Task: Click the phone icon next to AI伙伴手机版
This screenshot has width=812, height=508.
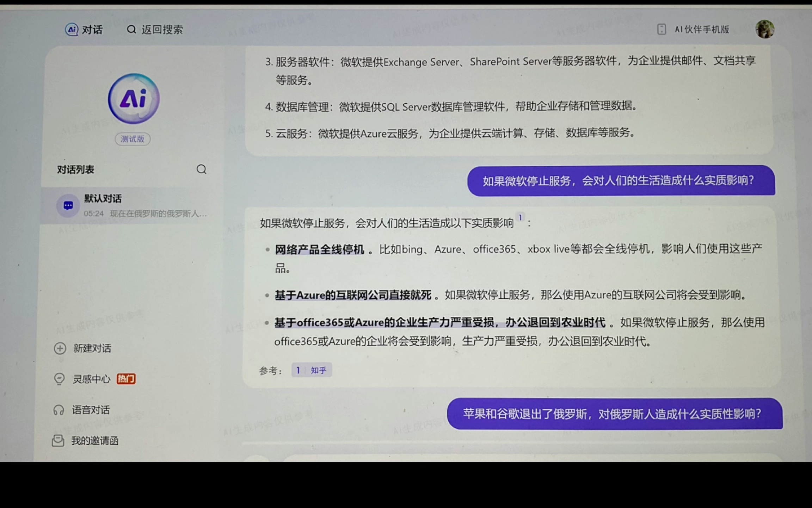Action: tap(662, 29)
